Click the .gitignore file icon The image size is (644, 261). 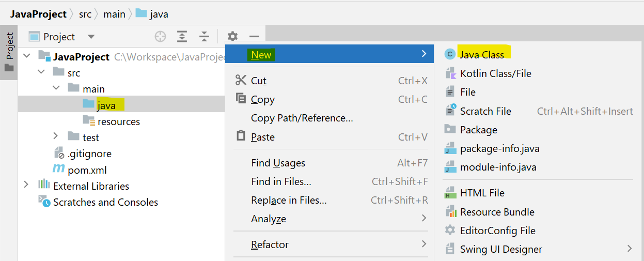click(x=59, y=153)
